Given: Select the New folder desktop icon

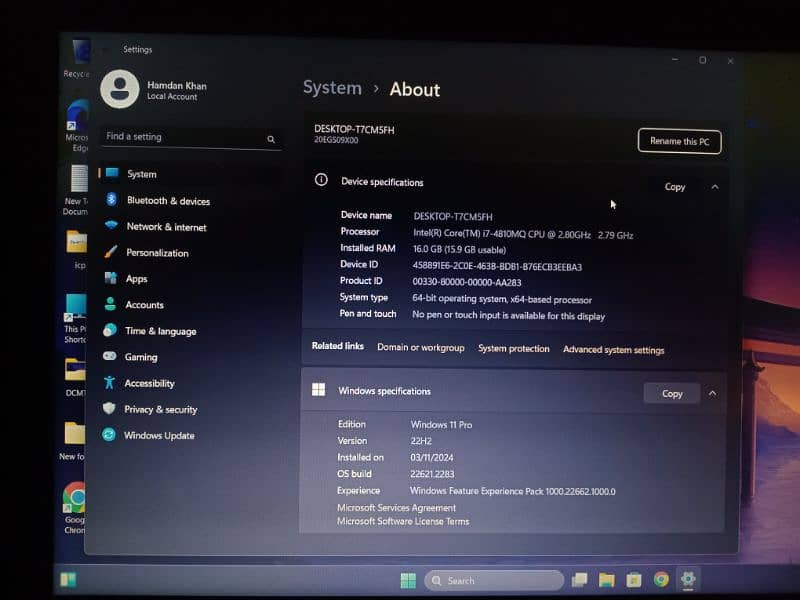Looking at the screenshot, I should pos(72,441).
